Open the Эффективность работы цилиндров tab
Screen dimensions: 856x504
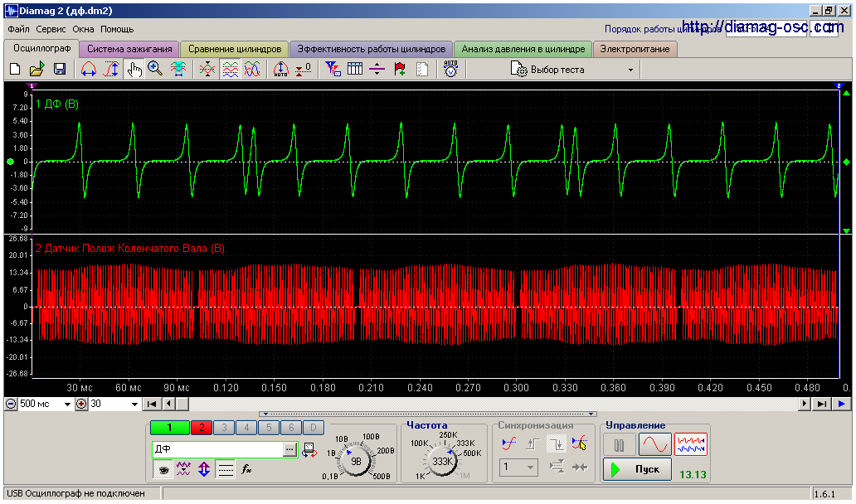[372, 49]
